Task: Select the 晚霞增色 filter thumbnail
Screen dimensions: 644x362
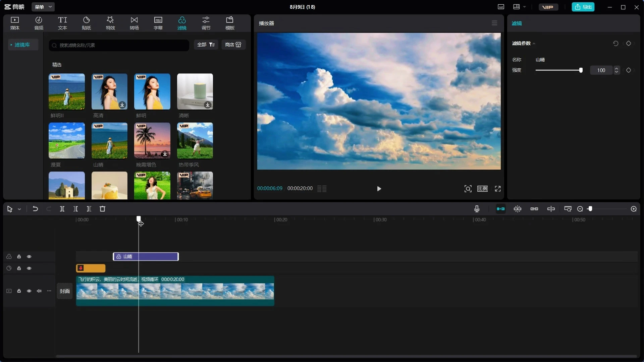Action: pyautogui.click(x=152, y=140)
